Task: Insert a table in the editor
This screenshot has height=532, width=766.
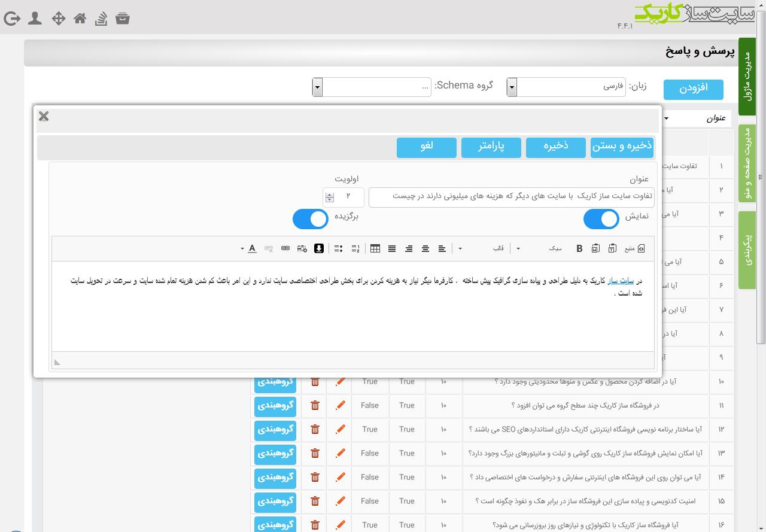Action: click(x=375, y=248)
